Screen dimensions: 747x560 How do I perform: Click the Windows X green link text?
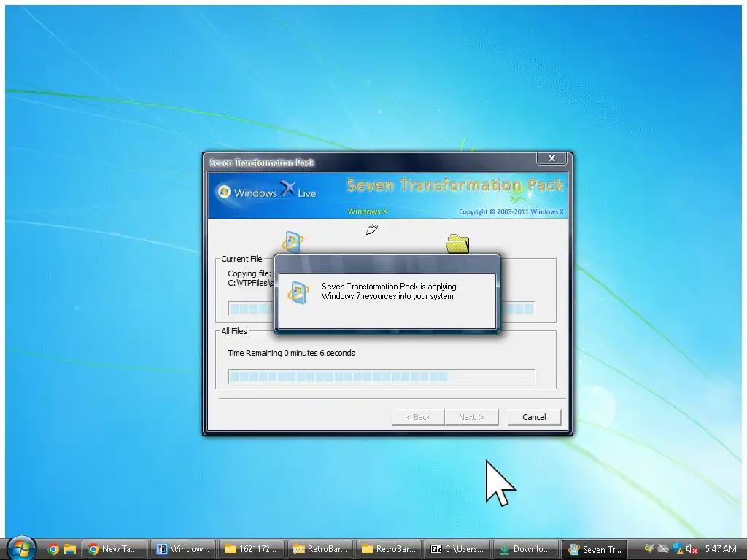368,211
